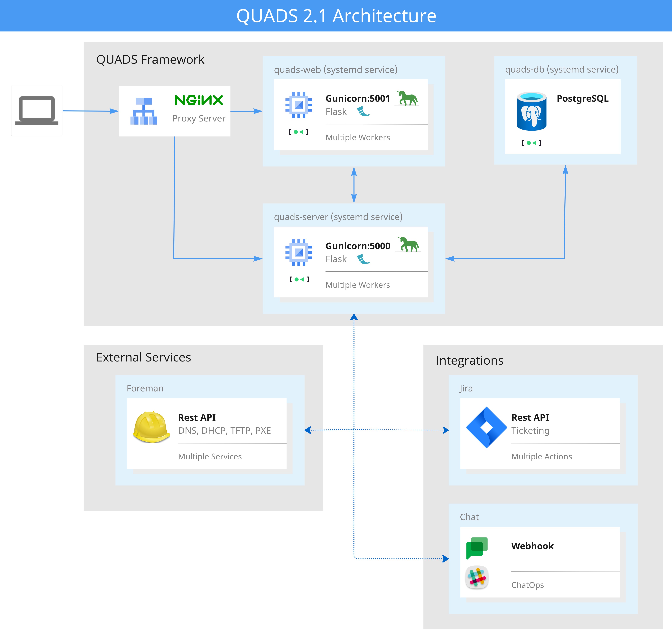Click the Flask horn icon in quads-web
This screenshot has width=672, height=638.
[x=363, y=111]
